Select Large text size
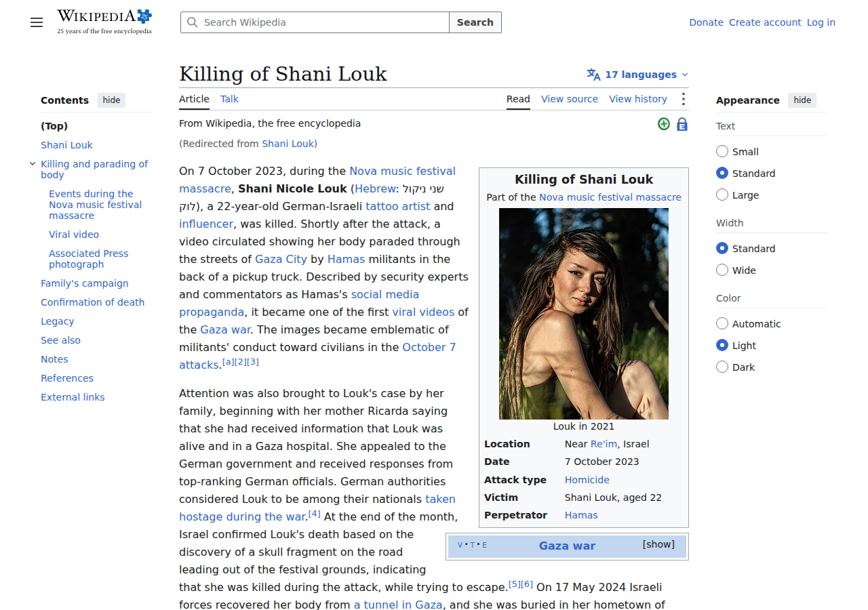 [x=722, y=195]
